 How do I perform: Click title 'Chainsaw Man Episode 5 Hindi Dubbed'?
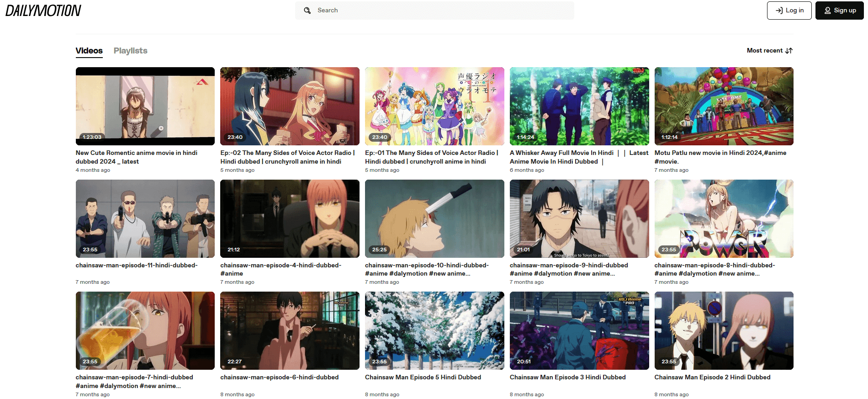pyautogui.click(x=423, y=378)
